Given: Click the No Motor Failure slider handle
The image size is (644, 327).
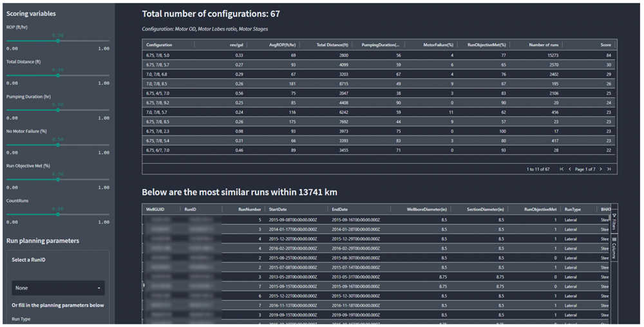Looking at the screenshot, I should pos(58,145).
